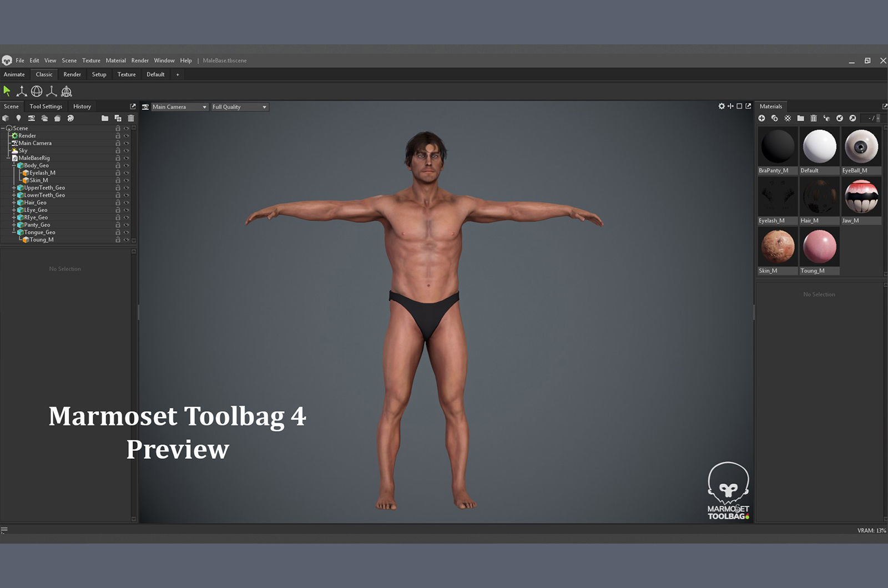Image resolution: width=888 pixels, height=588 pixels.
Task: Maximize the viewport square icon
Action: [x=739, y=106]
